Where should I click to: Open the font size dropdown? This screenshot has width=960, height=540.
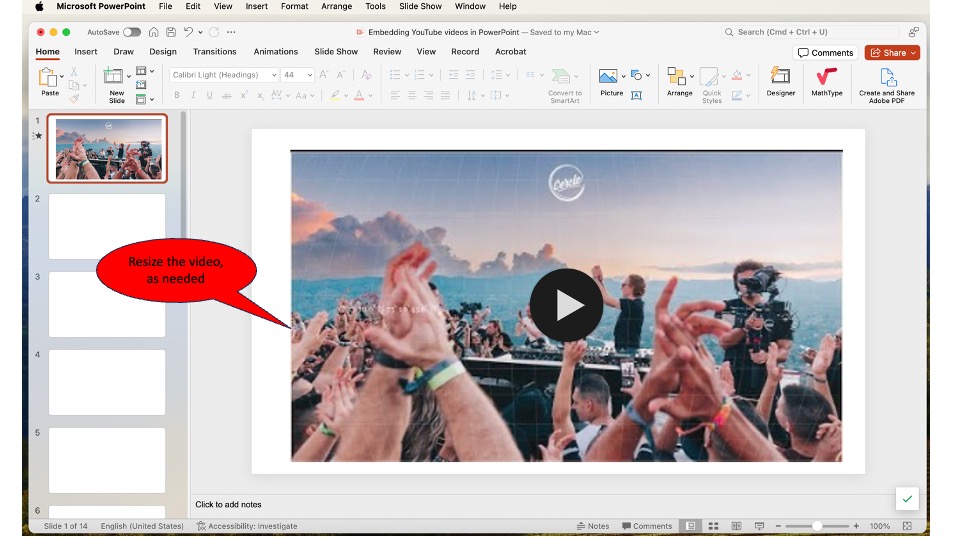pos(310,75)
